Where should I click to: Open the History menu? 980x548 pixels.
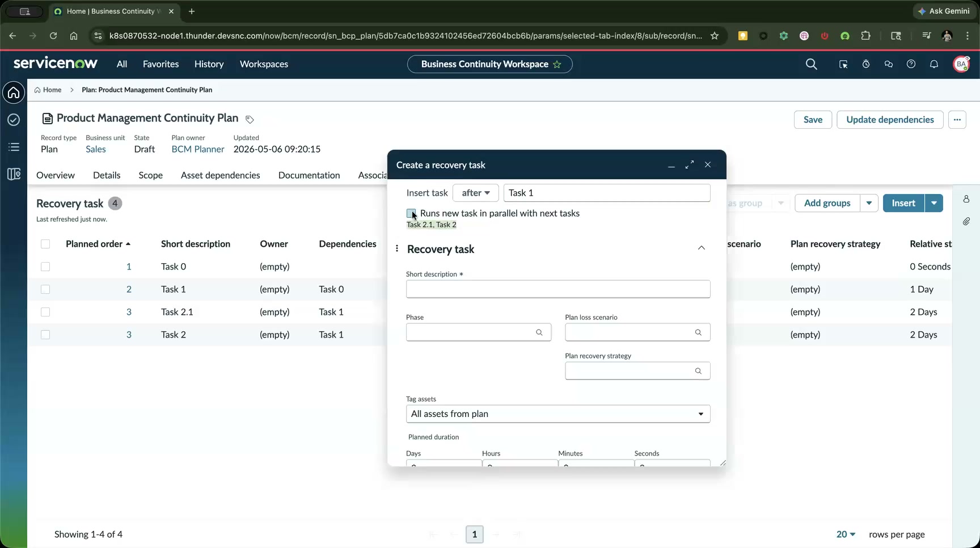tap(209, 64)
